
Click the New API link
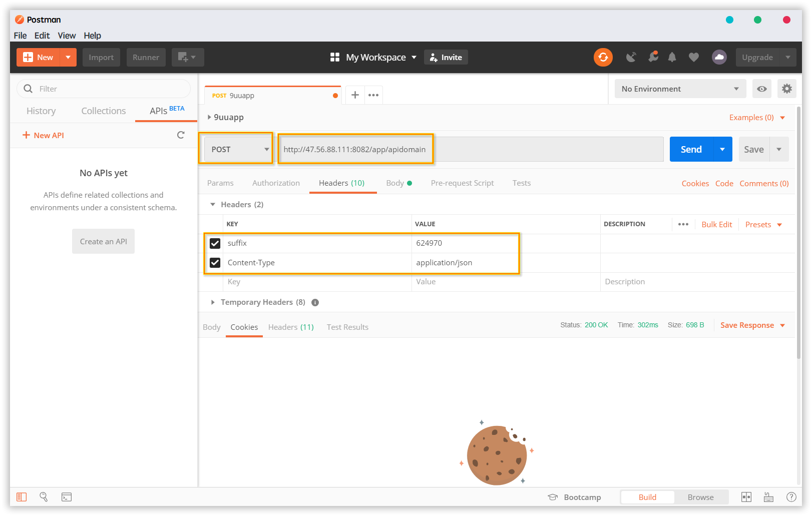tap(43, 135)
